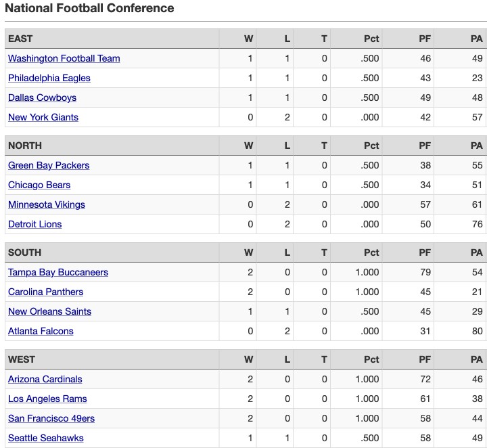Open the Tampa Bay Buccaneers link
This screenshot has height=448, width=487.
click(x=58, y=272)
